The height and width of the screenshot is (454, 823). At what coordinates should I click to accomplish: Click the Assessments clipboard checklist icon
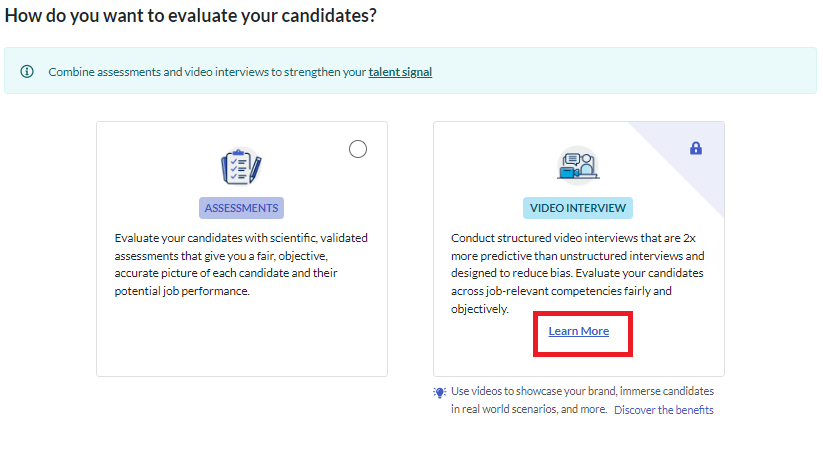(241, 166)
